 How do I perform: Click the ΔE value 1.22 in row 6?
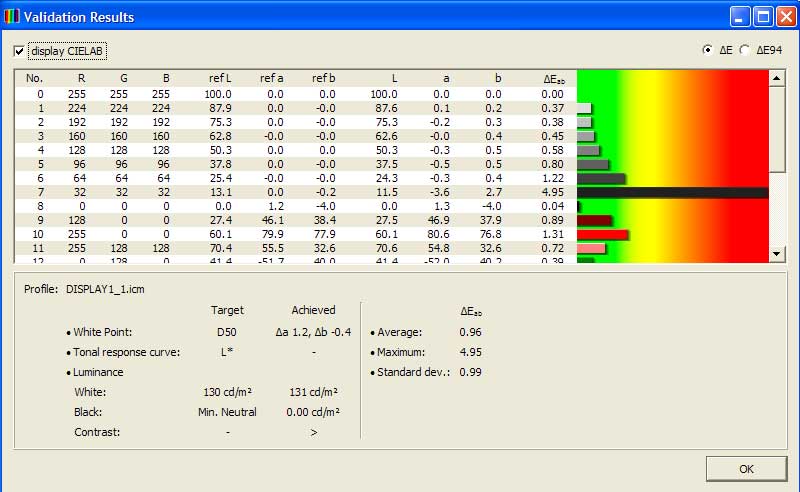(x=553, y=178)
